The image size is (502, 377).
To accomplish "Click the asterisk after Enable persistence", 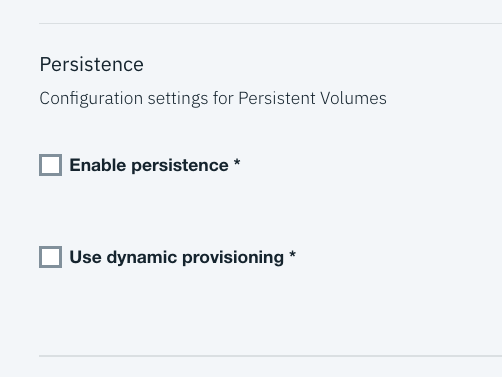I will click(237, 163).
